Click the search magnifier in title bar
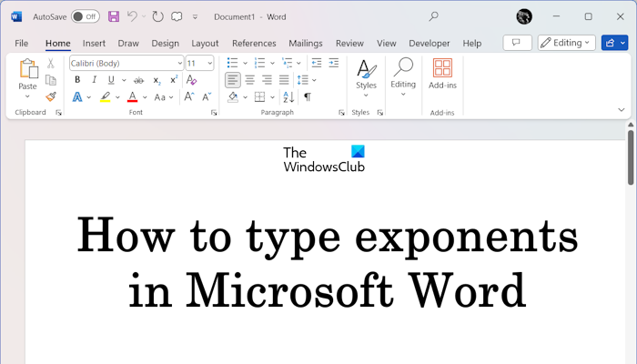Image resolution: width=637 pixels, height=364 pixels. click(x=434, y=16)
